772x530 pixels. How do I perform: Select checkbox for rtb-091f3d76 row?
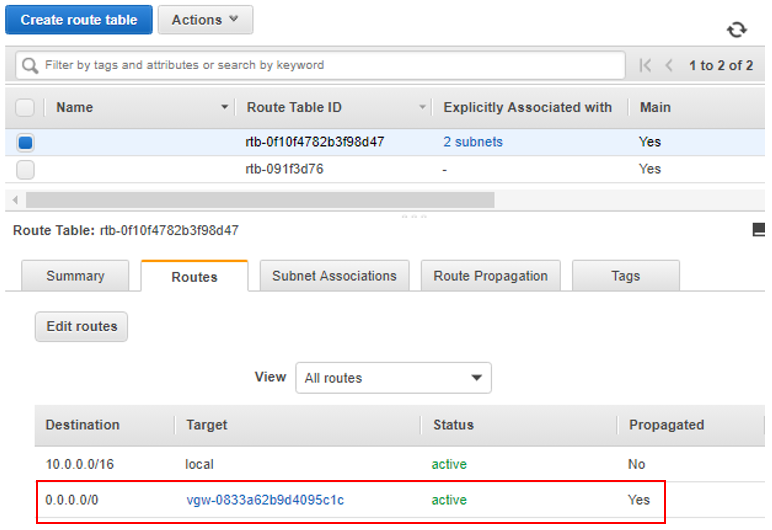[26, 169]
